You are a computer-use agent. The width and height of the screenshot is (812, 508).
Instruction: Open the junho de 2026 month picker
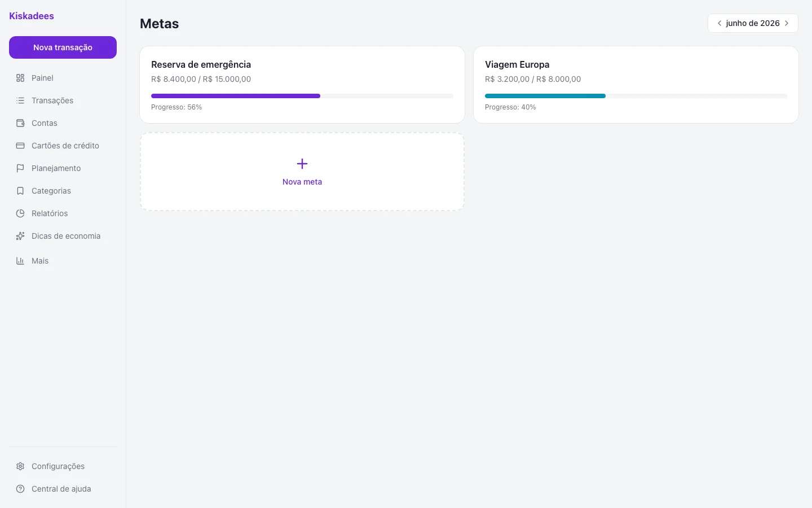(x=753, y=23)
